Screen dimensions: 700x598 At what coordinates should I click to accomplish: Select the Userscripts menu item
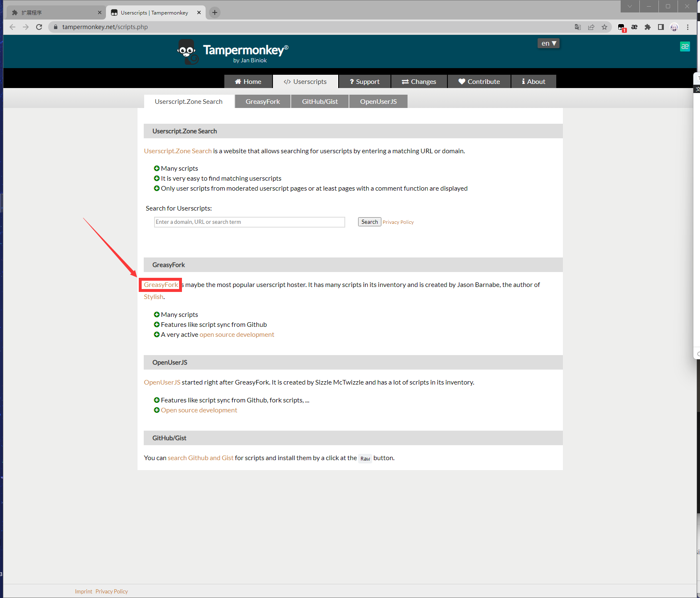tap(305, 81)
